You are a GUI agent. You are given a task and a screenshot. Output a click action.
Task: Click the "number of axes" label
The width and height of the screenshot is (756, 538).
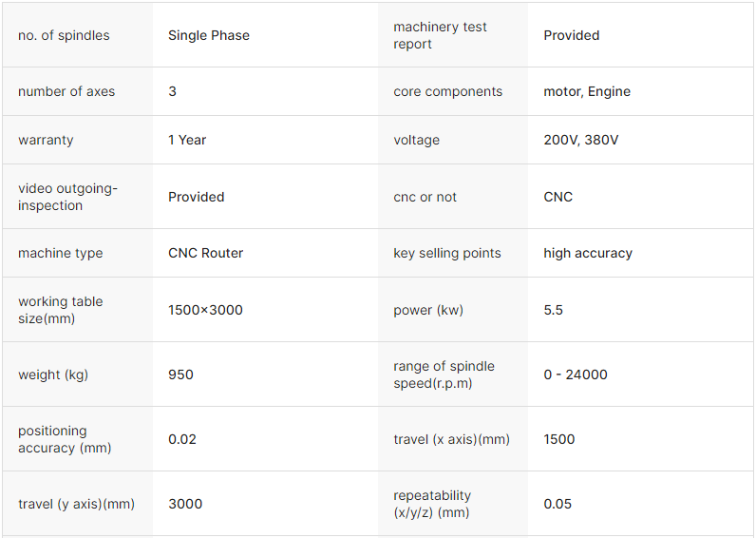coord(66,92)
